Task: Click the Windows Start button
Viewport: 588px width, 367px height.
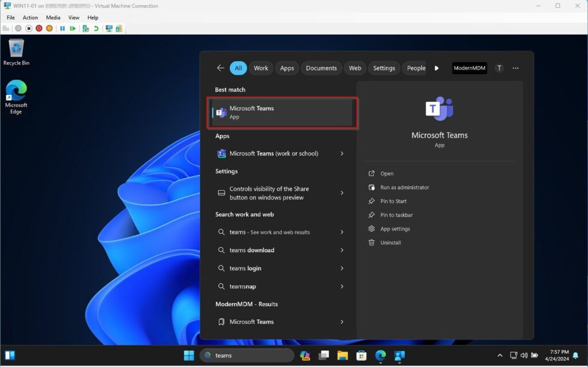Action: 189,356
